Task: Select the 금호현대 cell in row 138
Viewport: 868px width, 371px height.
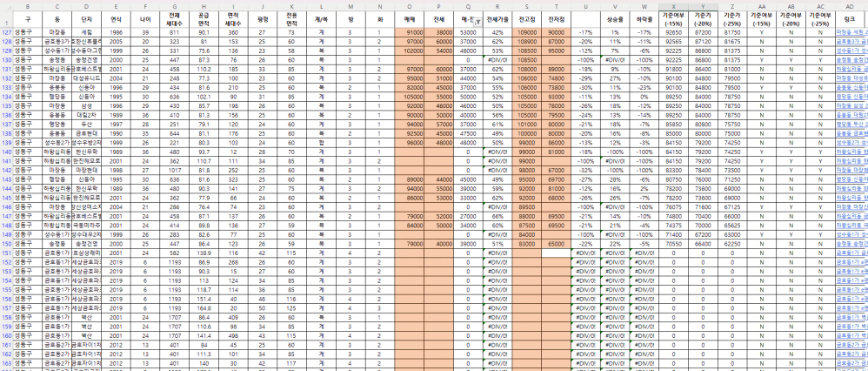Action: click(x=86, y=132)
